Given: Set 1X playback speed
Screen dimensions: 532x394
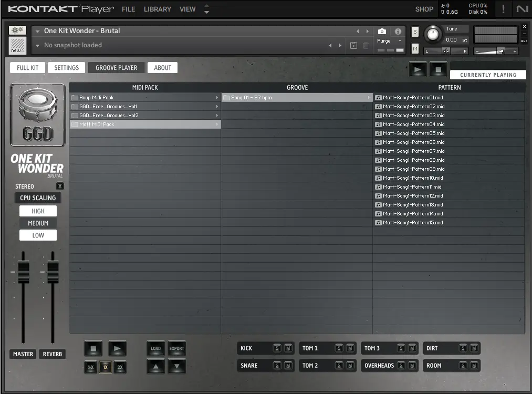Looking at the screenshot, I should (x=105, y=367).
